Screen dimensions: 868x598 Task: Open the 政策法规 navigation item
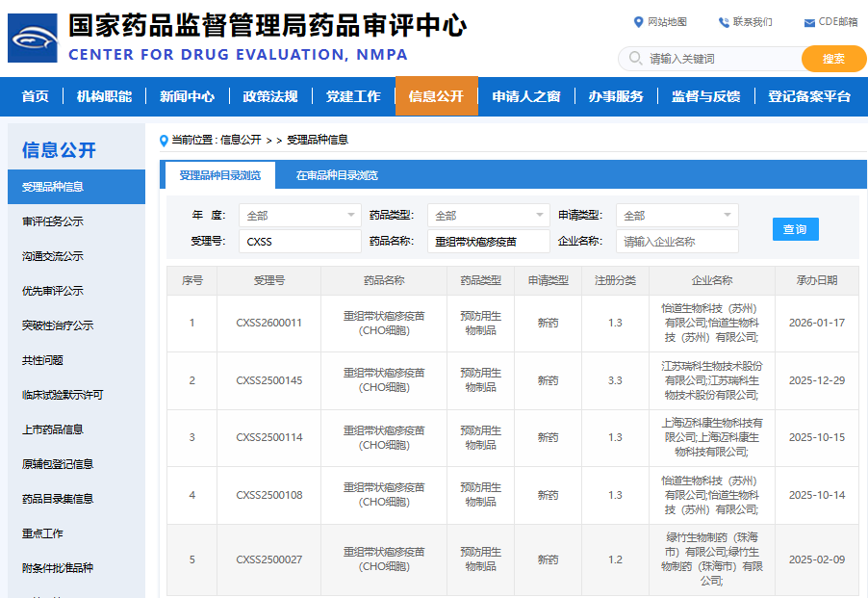[x=270, y=96]
